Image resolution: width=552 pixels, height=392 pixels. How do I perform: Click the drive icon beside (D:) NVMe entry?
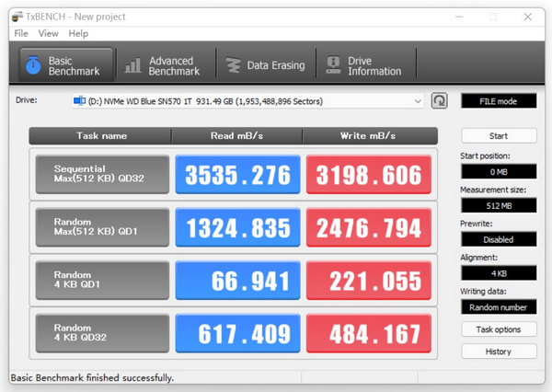click(x=79, y=101)
